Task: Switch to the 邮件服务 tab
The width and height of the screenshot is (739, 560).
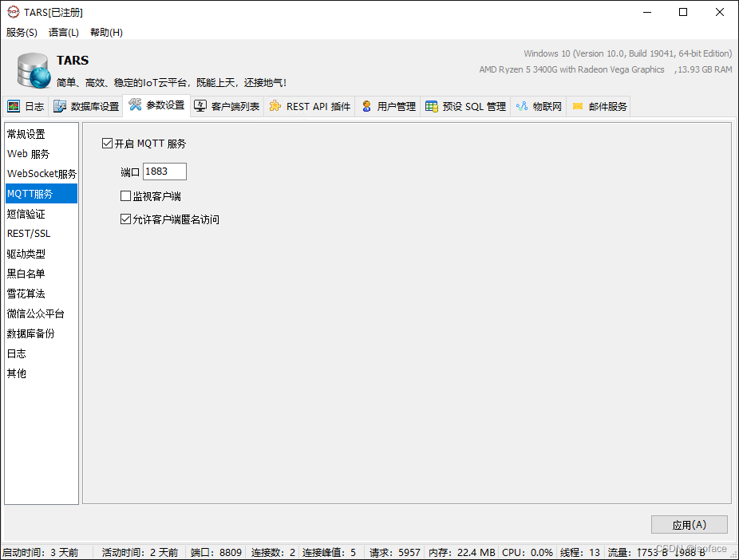Action: point(599,106)
